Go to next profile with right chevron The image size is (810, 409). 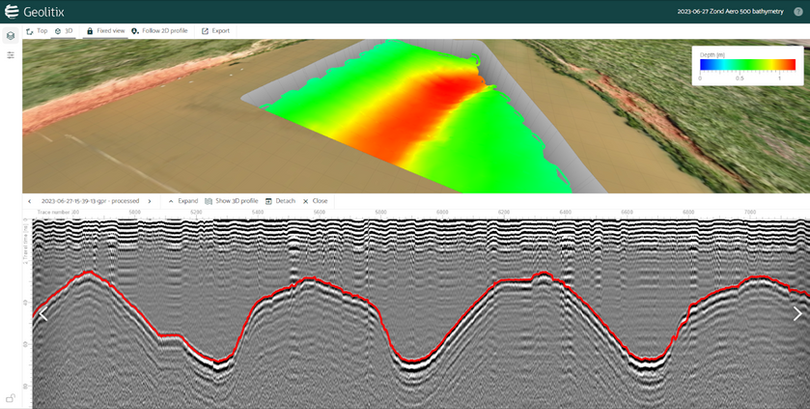point(150,201)
